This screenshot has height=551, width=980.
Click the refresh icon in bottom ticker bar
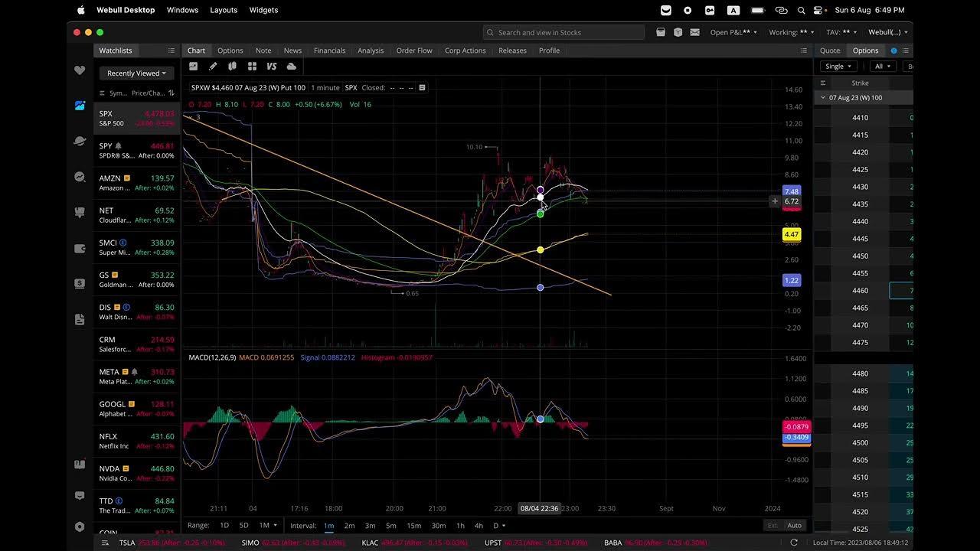point(794,543)
